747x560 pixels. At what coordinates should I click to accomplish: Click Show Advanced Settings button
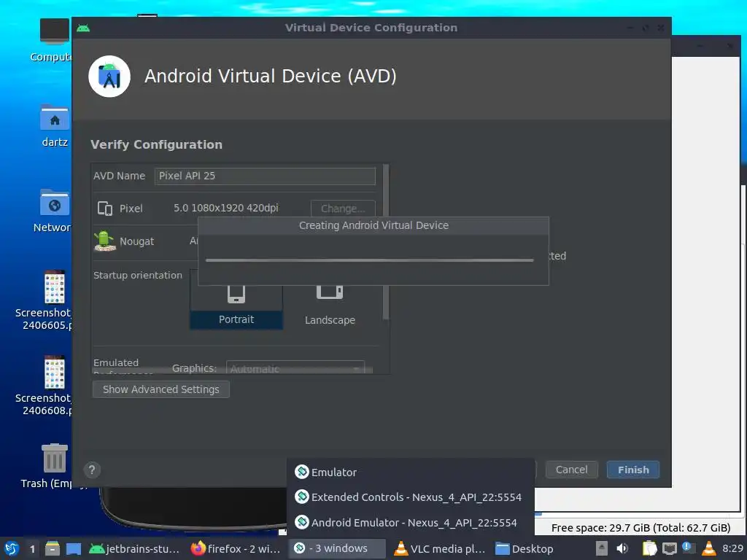tap(161, 389)
